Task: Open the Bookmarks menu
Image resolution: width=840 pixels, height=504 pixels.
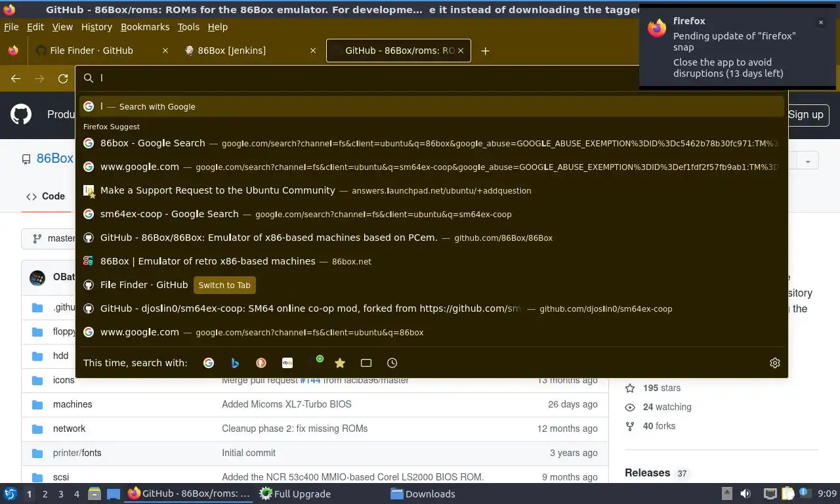Action: [145, 27]
